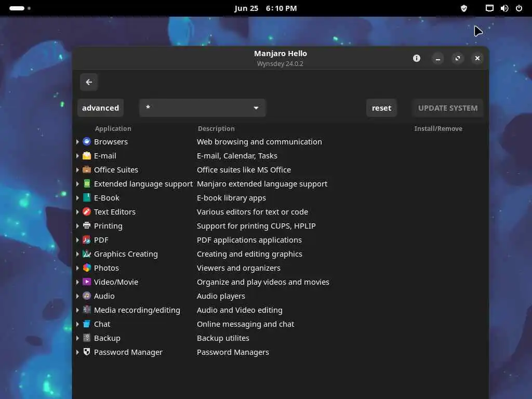Click the Text Editors red icon

point(87,212)
